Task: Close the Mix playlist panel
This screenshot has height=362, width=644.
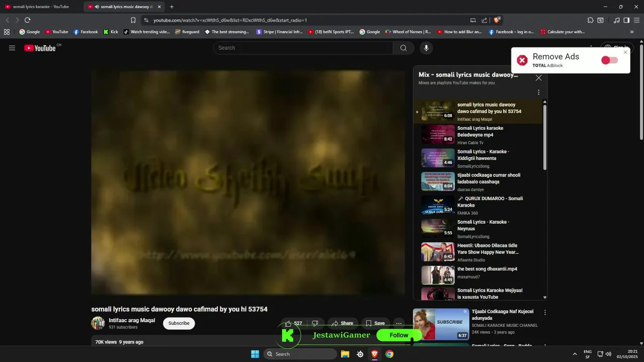Action: (x=539, y=78)
